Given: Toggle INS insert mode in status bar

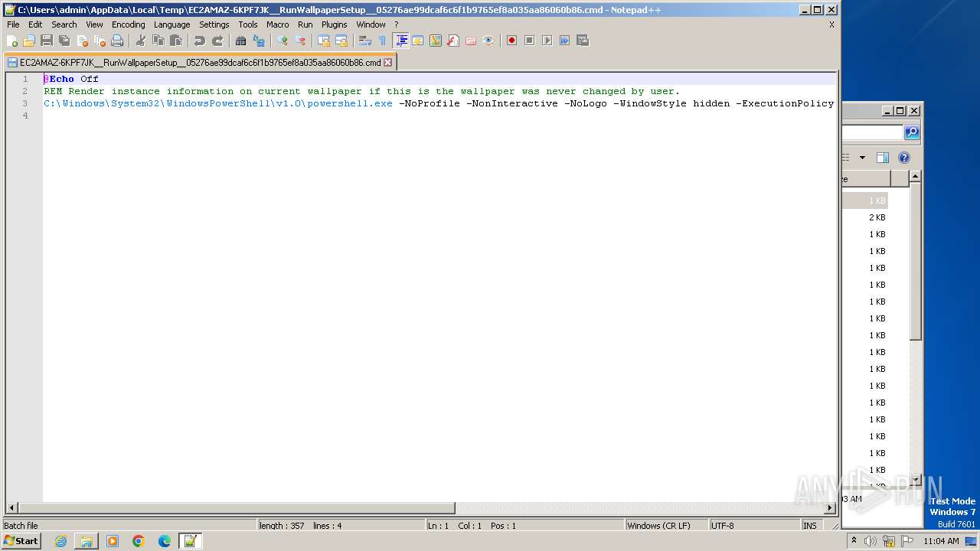Looking at the screenshot, I should tap(810, 526).
